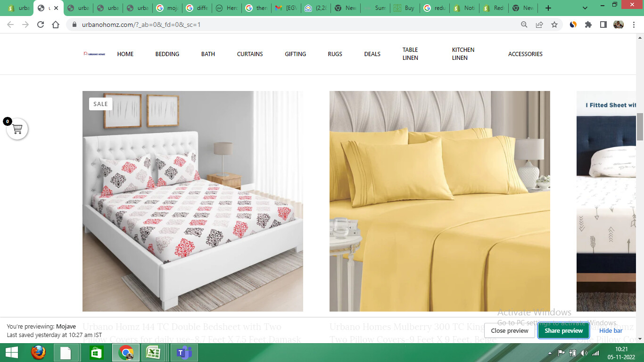Open the taskbar clock and date

(x=622, y=353)
